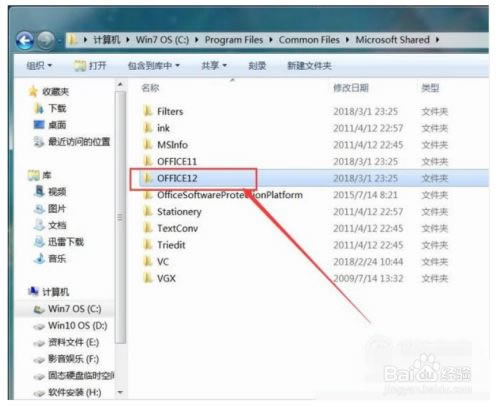The width and height of the screenshot is (500, 407).
Task: Click the 计算机 computer icon in sidebar
Action: (x=33, y=291)
